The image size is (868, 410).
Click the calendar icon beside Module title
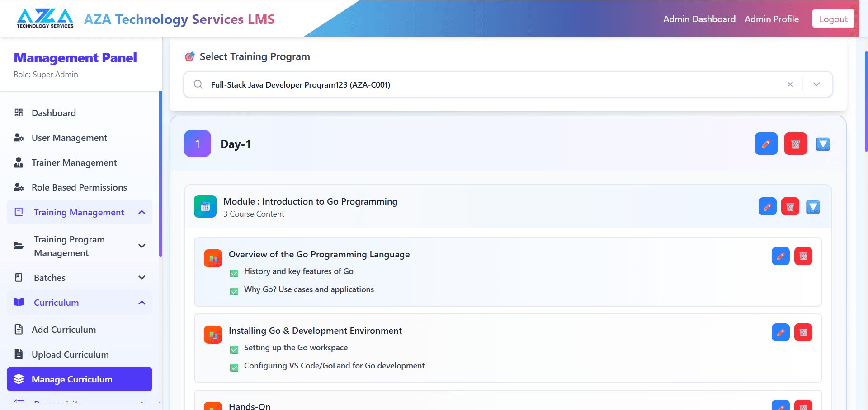tap(205, 206)
